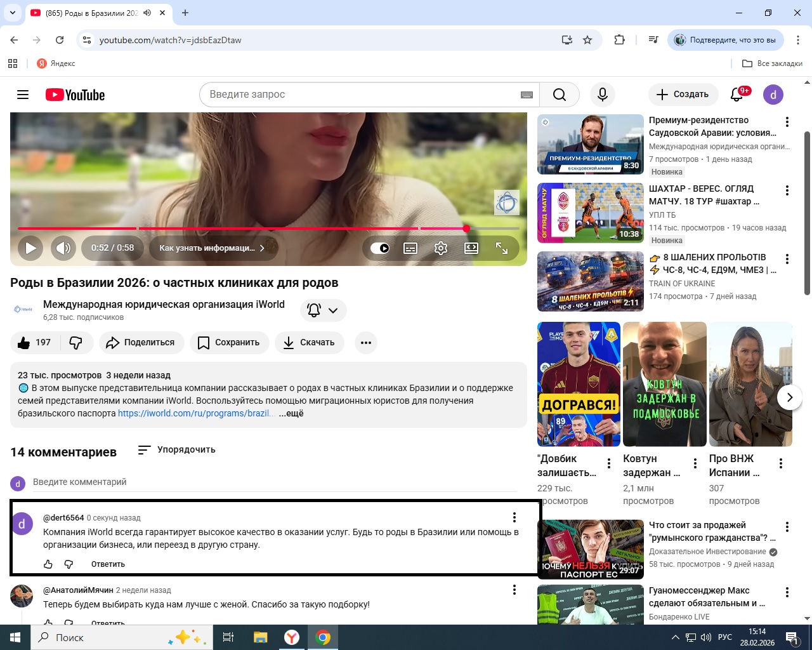Open more actions menu beside Скачать

pyautogui.click(x=365, y=343)
